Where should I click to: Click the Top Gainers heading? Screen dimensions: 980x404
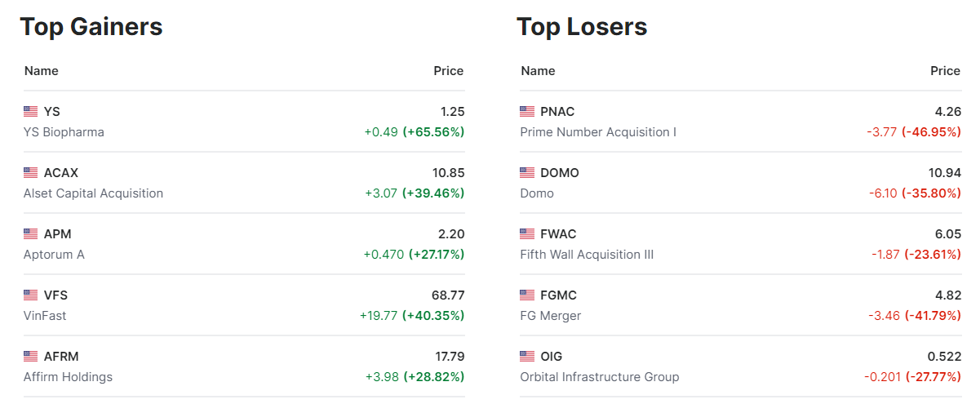(91, 27)
